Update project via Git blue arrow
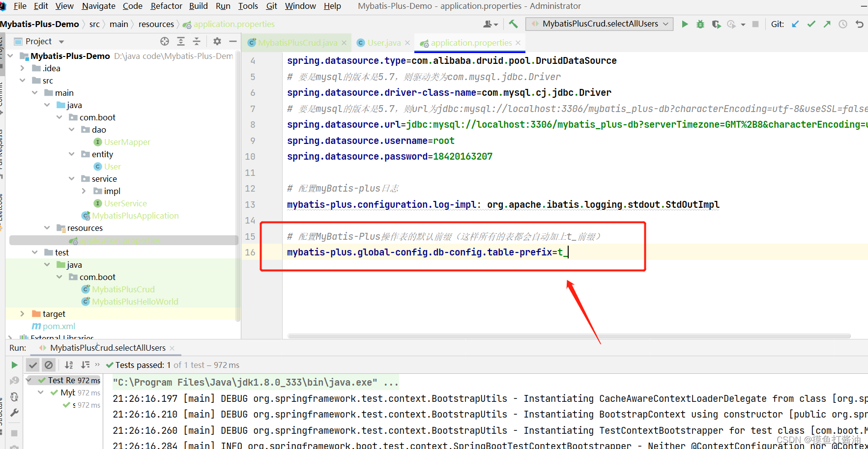 point(795,24)
